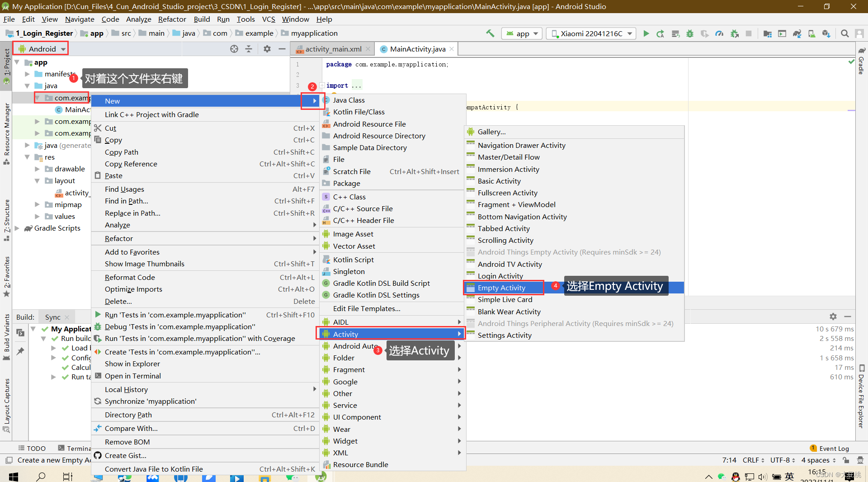The image size is (868, 482).
Task: Select Image Asset in New submenu
Action: (392, 234)
